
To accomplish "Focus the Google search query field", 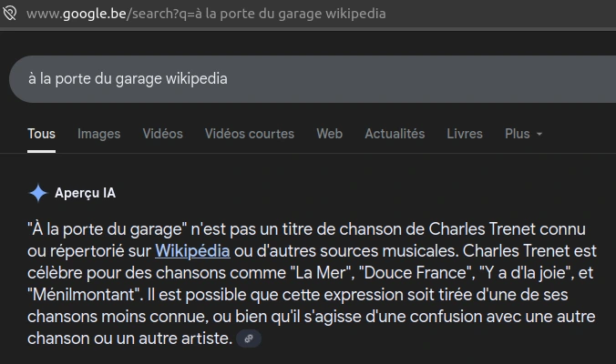I will 273,78.
